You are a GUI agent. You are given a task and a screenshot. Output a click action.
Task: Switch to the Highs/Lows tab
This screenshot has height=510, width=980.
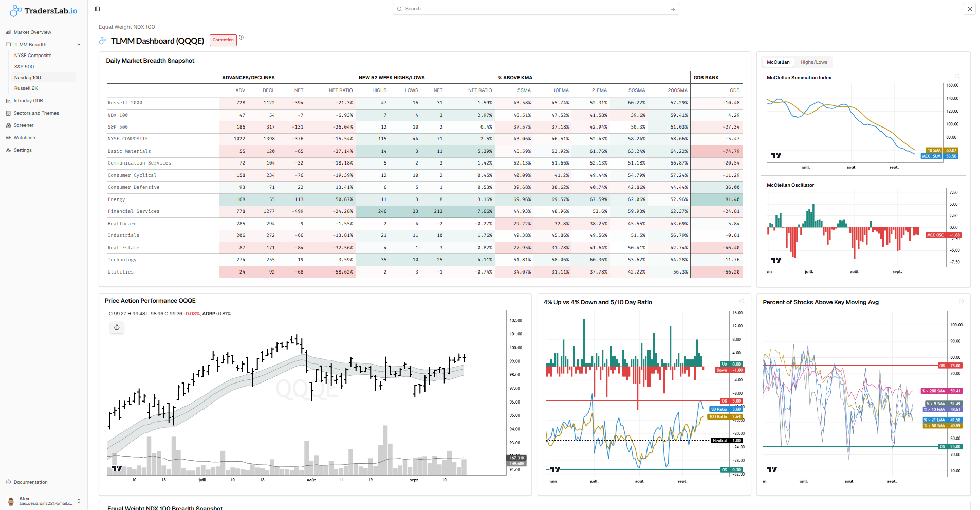[x=814, y=62]
